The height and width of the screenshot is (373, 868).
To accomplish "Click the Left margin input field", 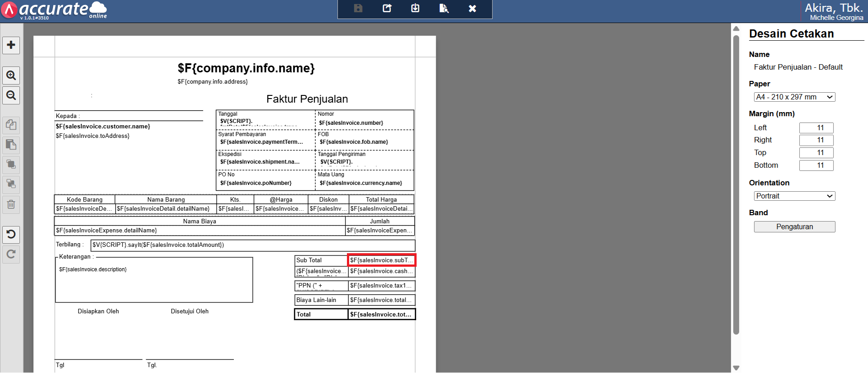I will [816, 128].
